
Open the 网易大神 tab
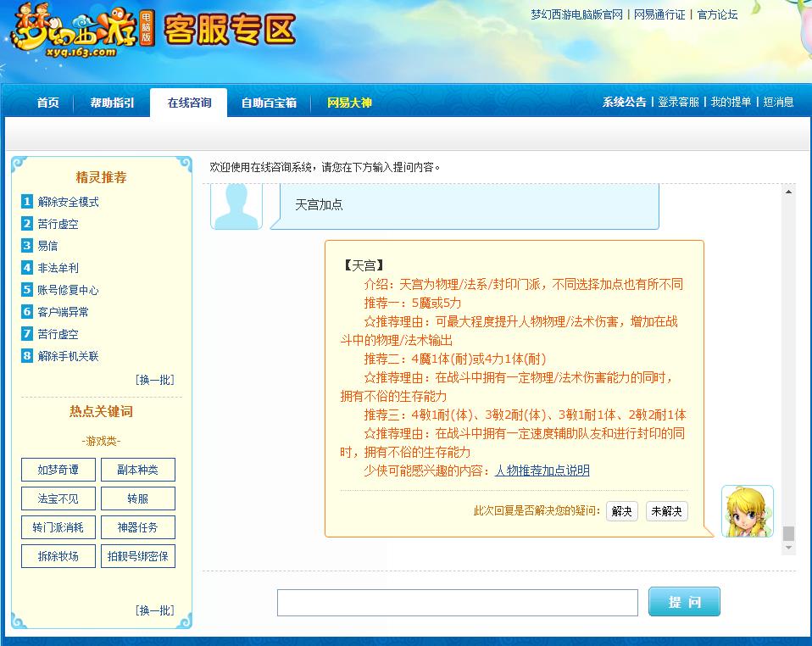348,103
